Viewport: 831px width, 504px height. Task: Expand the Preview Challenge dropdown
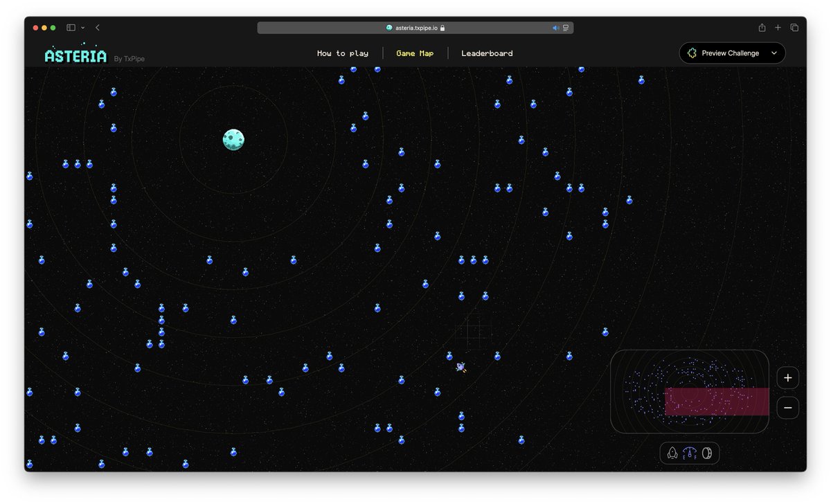[732, 53]
